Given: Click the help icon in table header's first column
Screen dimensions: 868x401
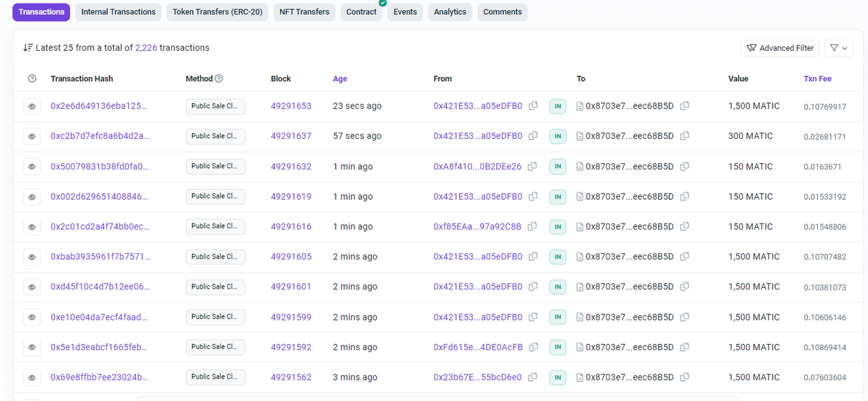Looking at the screenshot, I should click(x=32, y=79).
